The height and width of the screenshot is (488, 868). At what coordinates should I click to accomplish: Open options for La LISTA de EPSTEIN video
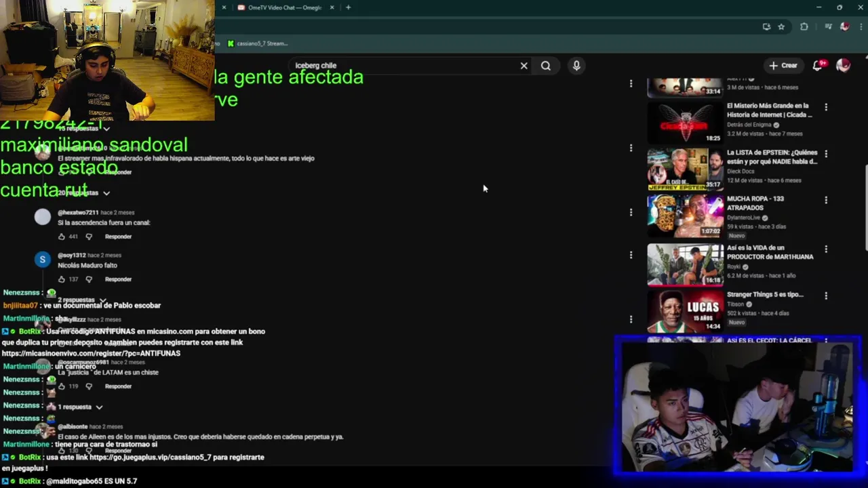click(x=826, y=154)
